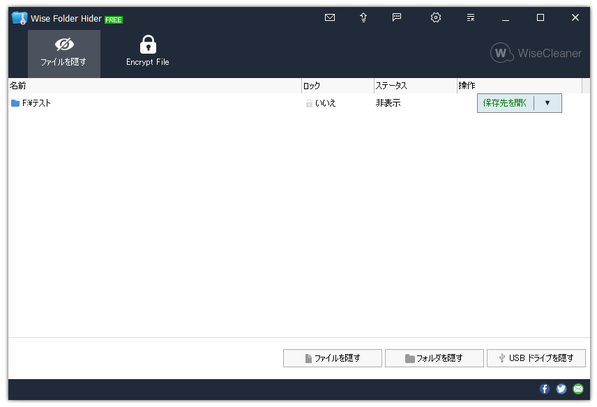Open the feedback speech bubble icon
Image resolution: width=597 pixels, height=407 pixels.
[x=396, y=18]
